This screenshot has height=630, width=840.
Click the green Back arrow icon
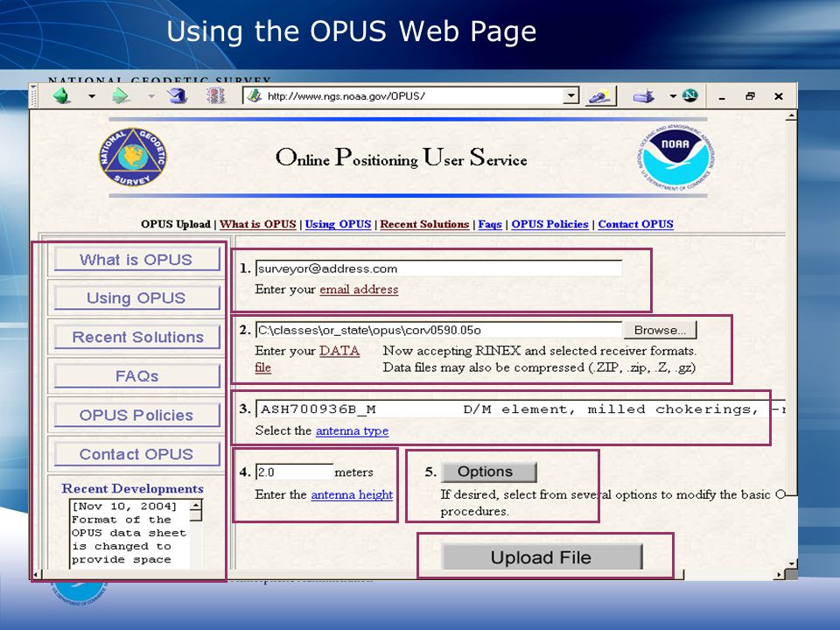(x=61, y=96)
